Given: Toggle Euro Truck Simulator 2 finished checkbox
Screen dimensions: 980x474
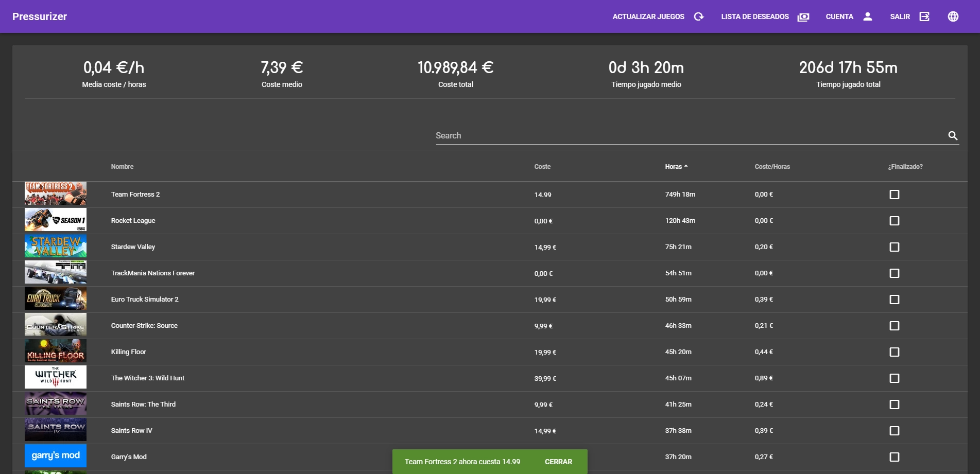Looking at the screenshot, I should click(x=895, y=300).
